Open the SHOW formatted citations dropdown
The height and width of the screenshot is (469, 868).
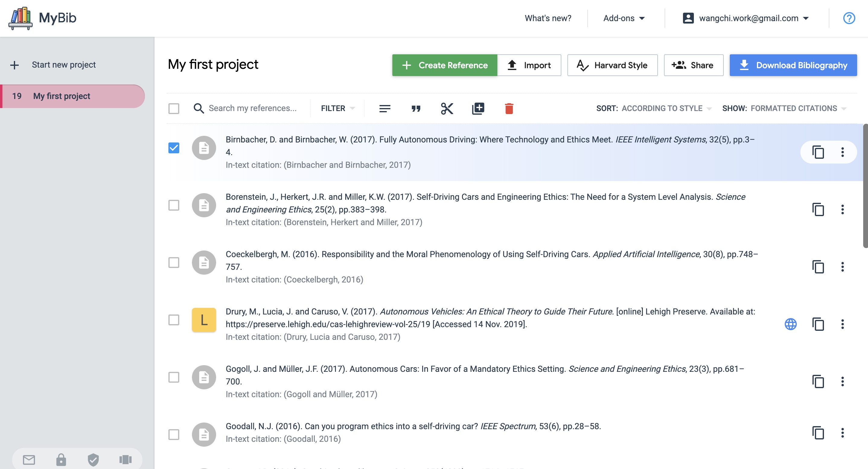tap(784, 108)
